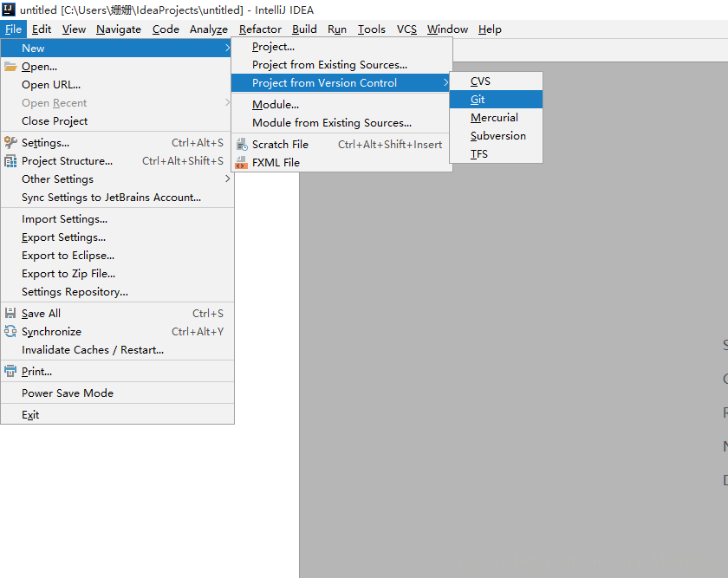Choose Synchronize entry
This screenshot has height=578, width=728.
(x=117, y=331)
